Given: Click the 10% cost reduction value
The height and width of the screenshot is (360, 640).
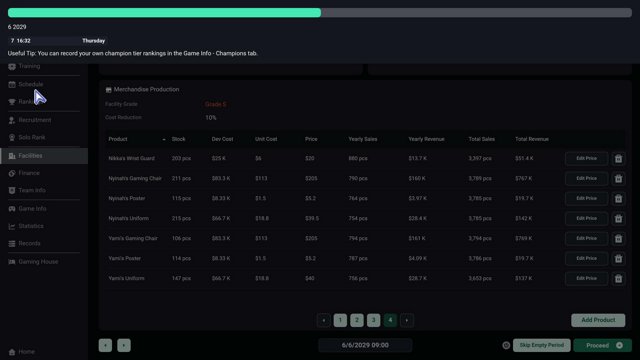Looking at the screenshot, I should click(211, 118).
